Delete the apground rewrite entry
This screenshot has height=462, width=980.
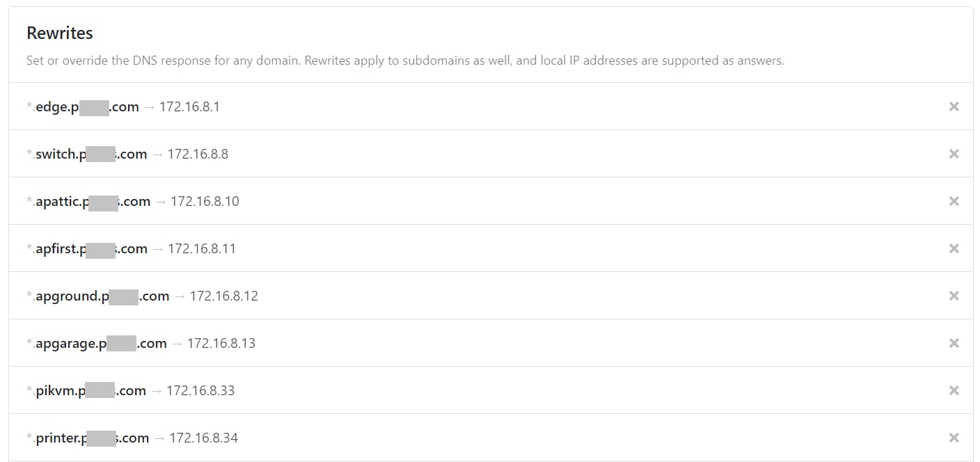pos(954,296)
